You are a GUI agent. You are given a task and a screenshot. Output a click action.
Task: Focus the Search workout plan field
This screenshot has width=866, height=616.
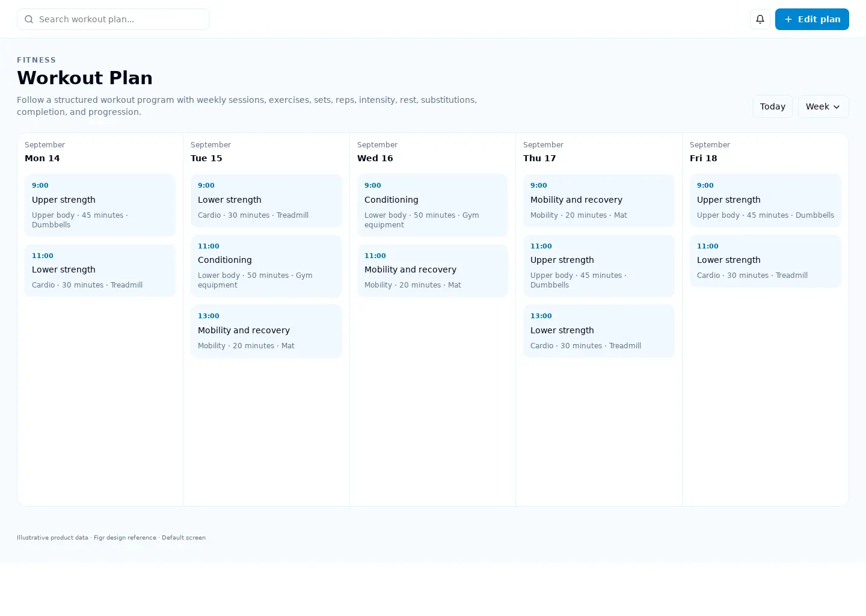113,19
